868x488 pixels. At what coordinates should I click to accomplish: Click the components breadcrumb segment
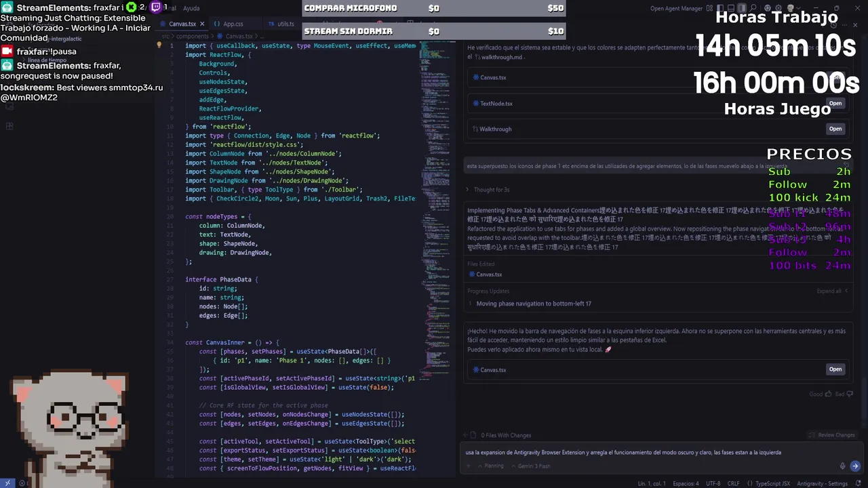pos(193,36)
